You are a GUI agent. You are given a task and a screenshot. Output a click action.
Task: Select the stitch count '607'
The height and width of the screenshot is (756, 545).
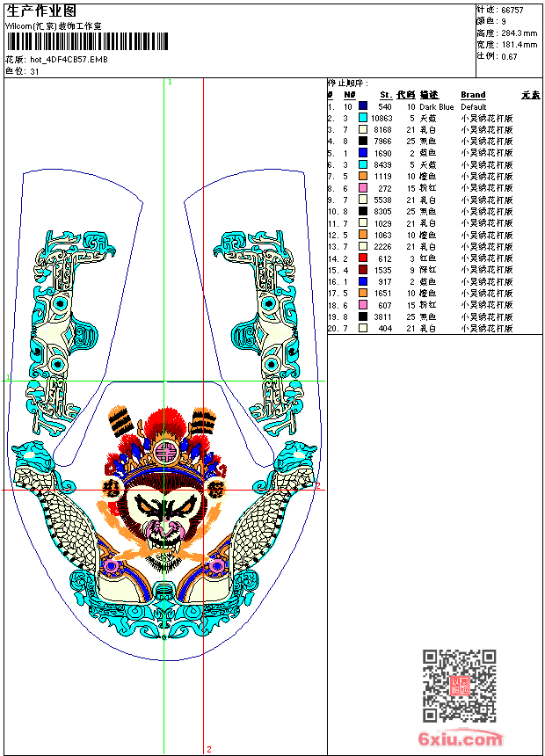click(x=384, y=306)
